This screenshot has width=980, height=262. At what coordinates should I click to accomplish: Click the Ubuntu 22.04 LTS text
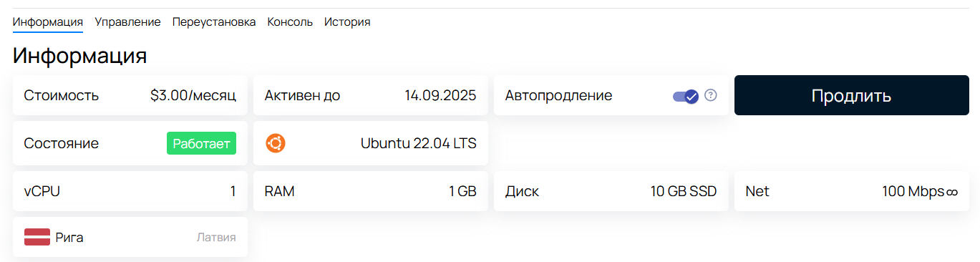click(x=418, y=143)
